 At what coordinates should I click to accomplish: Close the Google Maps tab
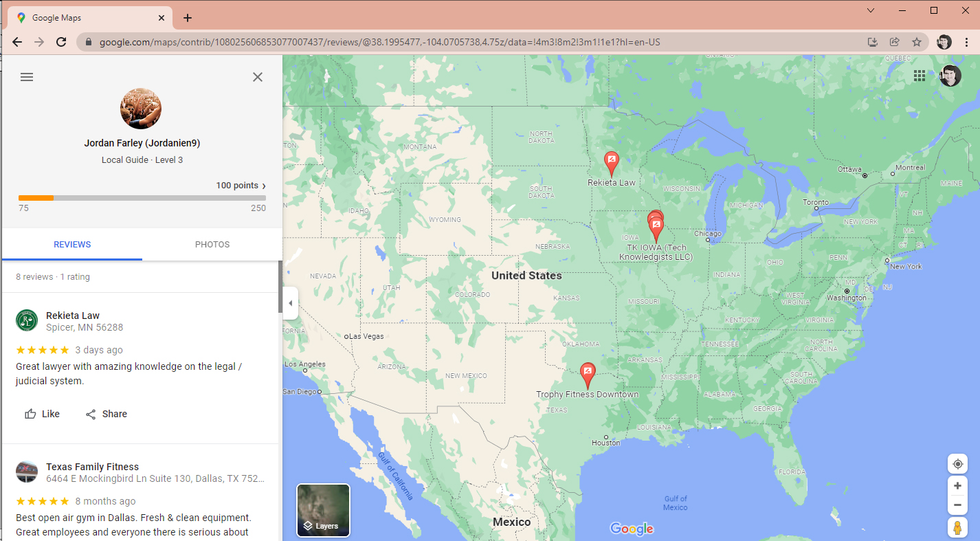[x=162, y=18]
